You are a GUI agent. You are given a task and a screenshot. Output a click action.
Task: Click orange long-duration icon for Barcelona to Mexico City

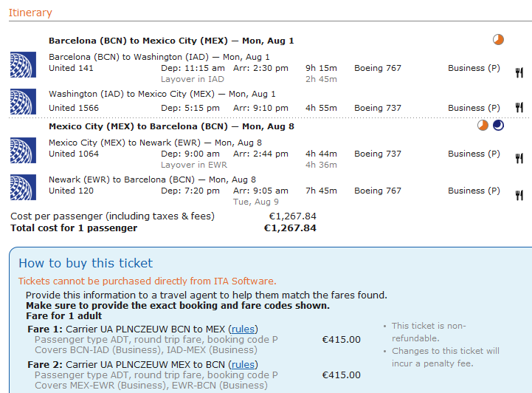tap(498, 40)
